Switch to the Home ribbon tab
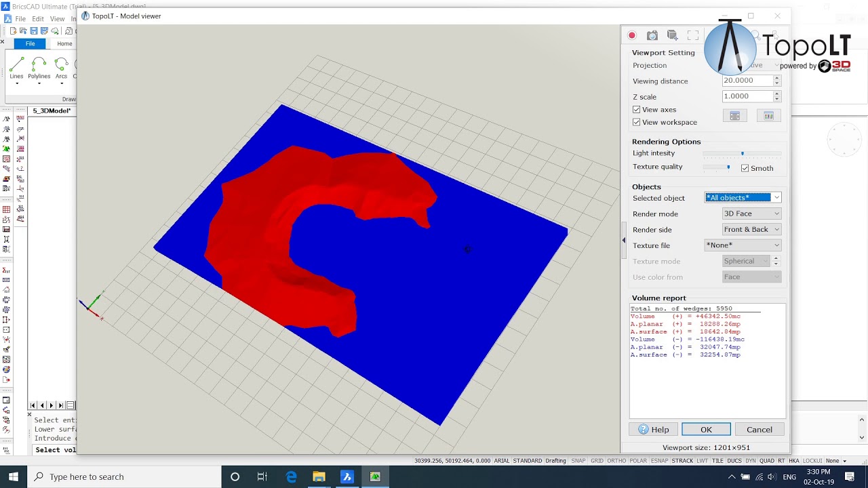This screenshot has height=488, width=868. click(64, 43)
